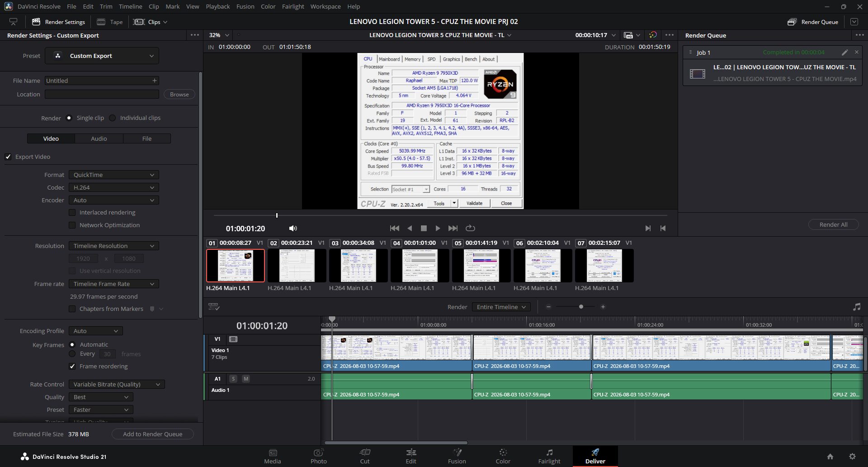Mute audio track A1
The height and width of the screenshot is (467, 868).
click(x=246, y=379)
